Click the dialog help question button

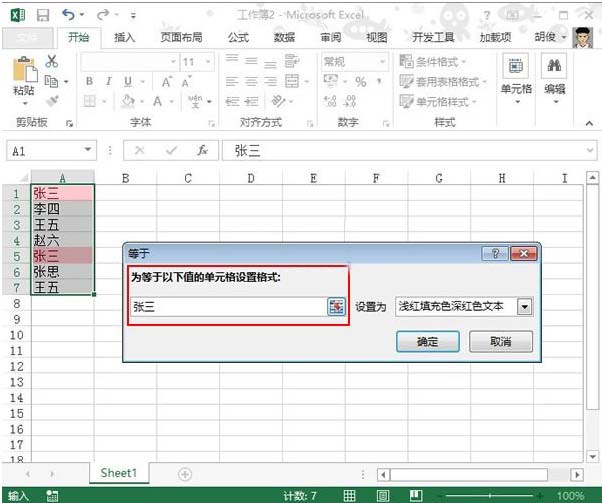[x=495, y=254]
